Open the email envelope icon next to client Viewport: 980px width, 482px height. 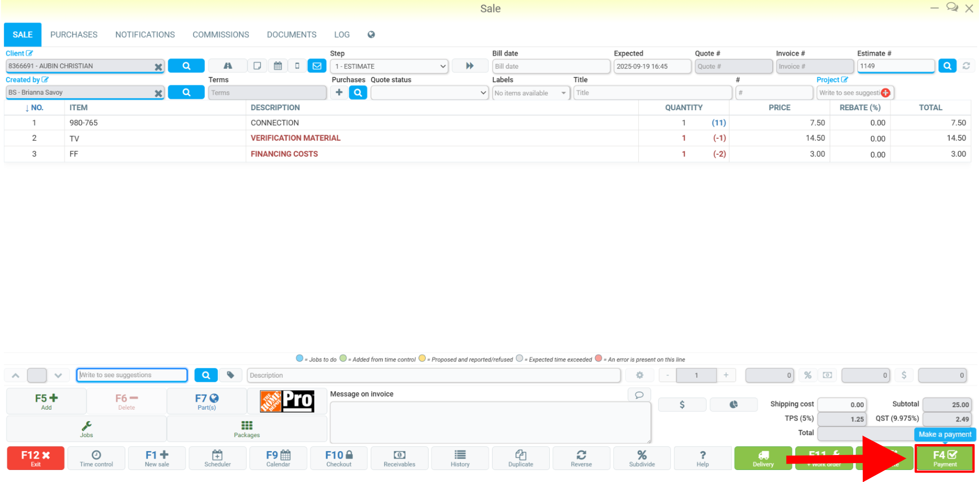click(x=317, y=66)
